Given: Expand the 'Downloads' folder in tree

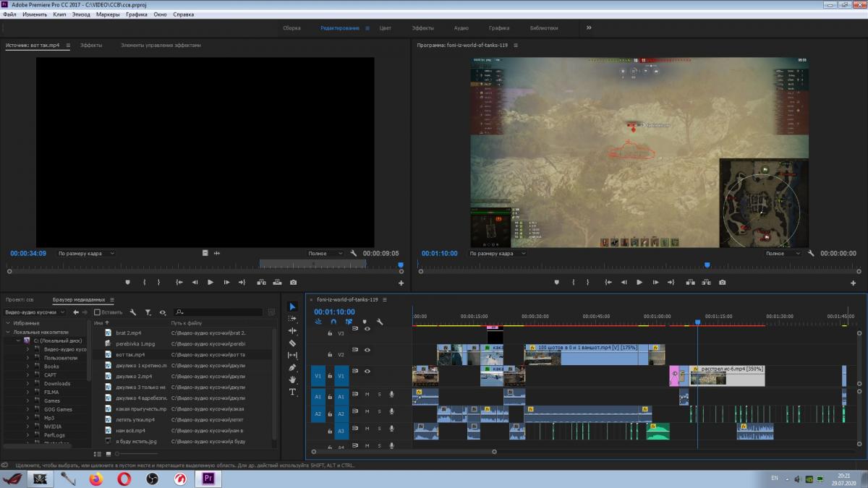Looking at the screenshot, I should (x=27, y=384).
